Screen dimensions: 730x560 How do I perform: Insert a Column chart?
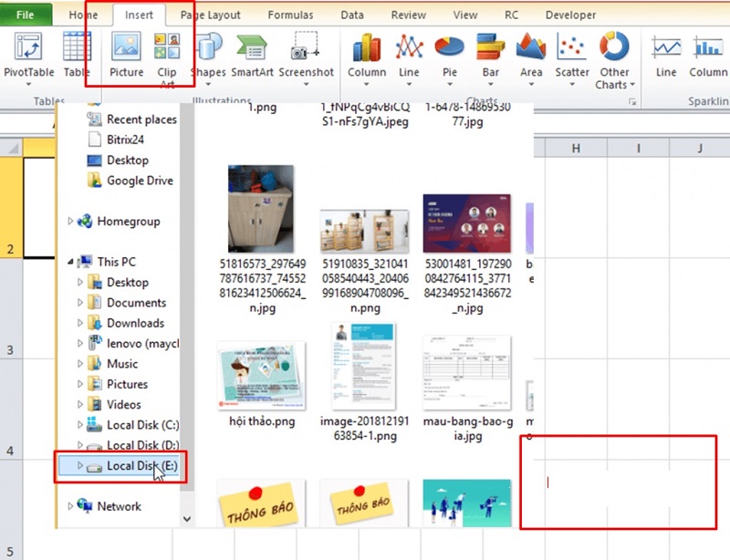[x=367, y=54]
